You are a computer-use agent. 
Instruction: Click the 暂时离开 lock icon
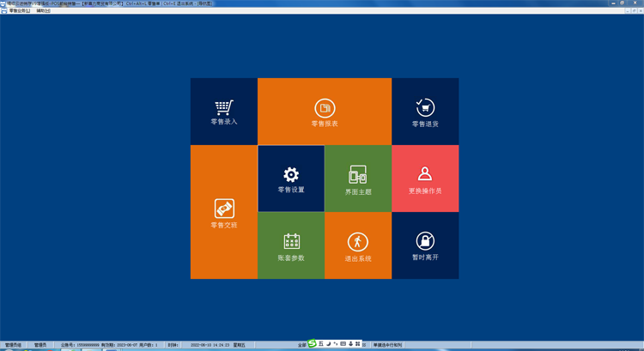point(425,241)
